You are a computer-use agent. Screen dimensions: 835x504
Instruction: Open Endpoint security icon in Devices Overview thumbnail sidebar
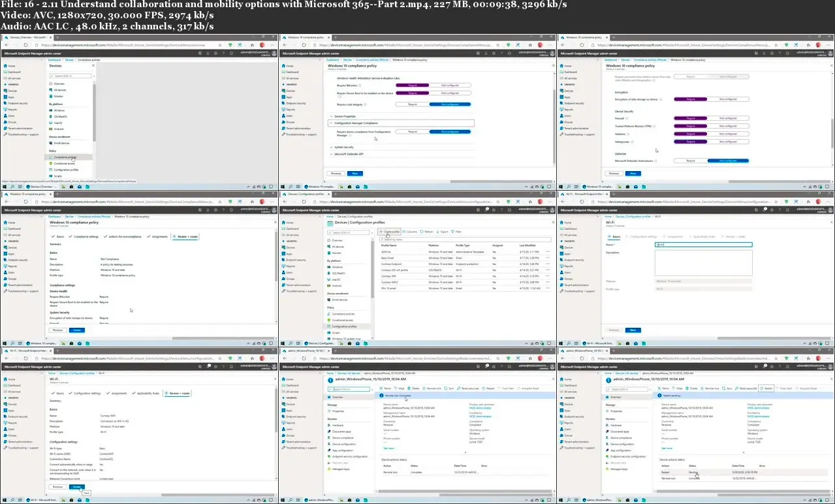[x=5, y=103]
